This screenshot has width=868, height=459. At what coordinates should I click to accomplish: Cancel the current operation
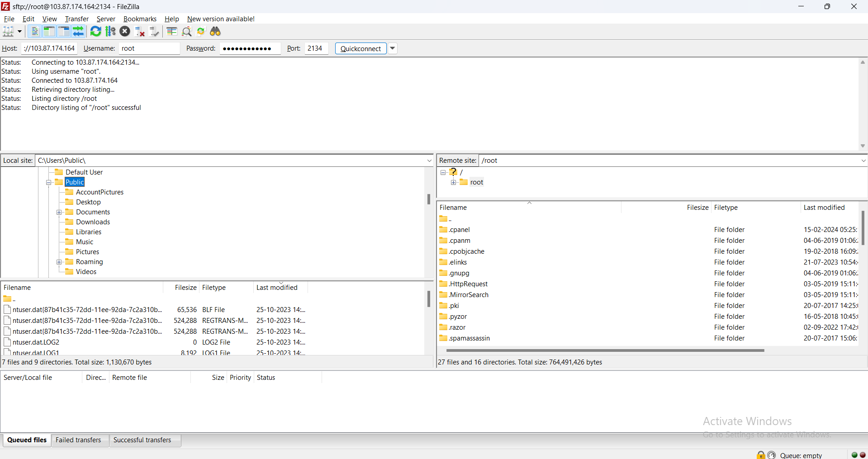[125, 31]
